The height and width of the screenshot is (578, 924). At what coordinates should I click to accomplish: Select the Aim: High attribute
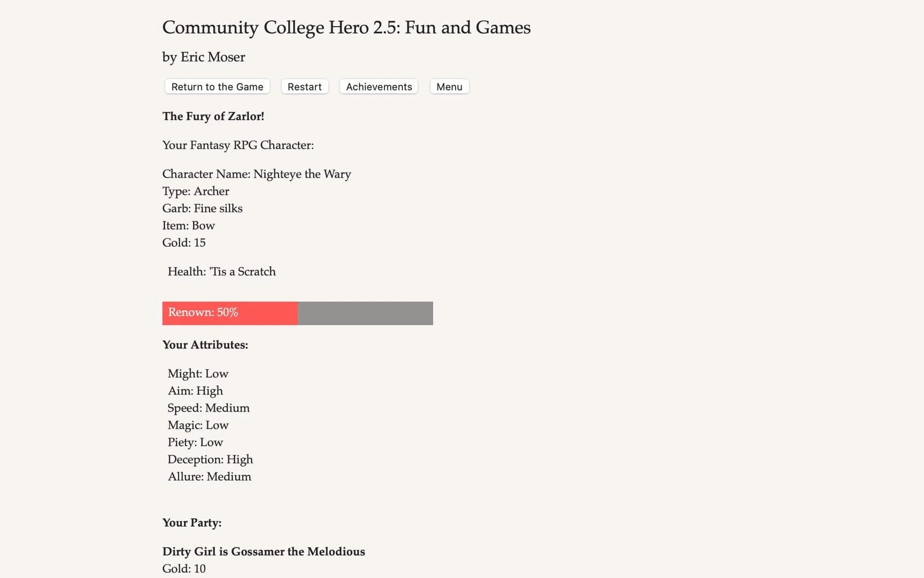[195, 391]
